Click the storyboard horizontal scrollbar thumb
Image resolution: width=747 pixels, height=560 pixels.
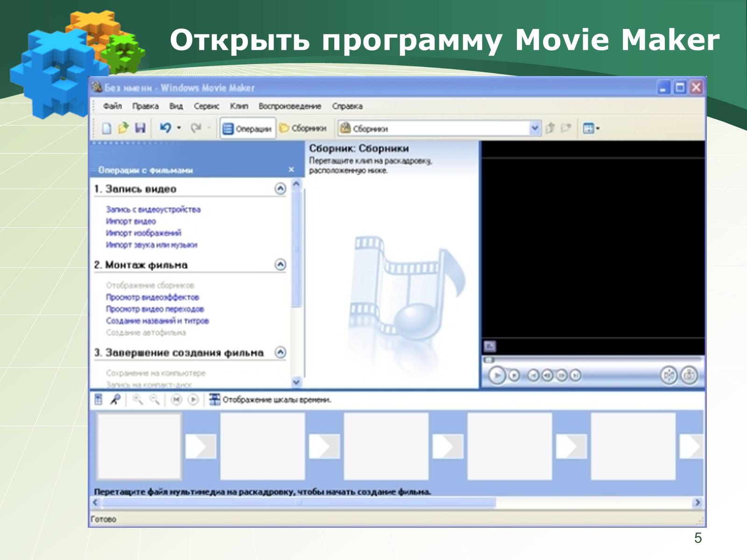point(299,503)
